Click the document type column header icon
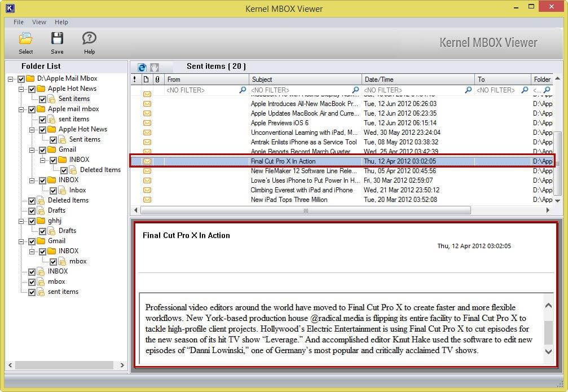 tap(146, 80)
